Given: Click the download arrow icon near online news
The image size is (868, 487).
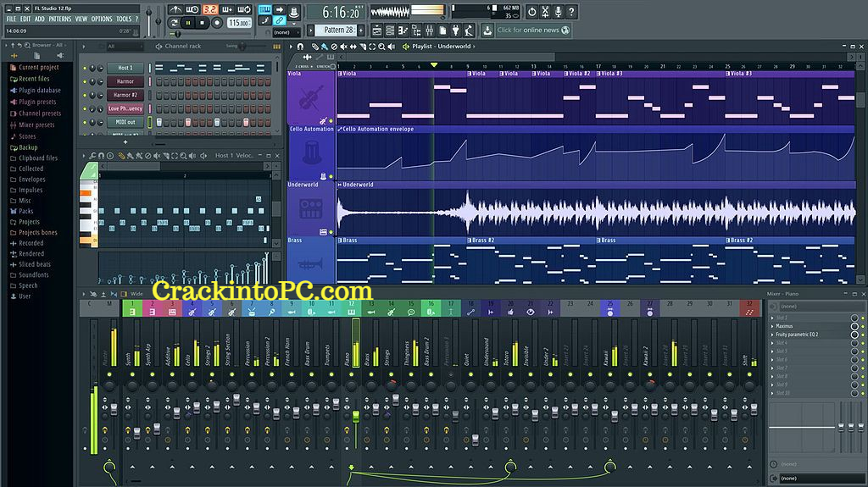Looking at the screenshot, I should coord(487,30).
